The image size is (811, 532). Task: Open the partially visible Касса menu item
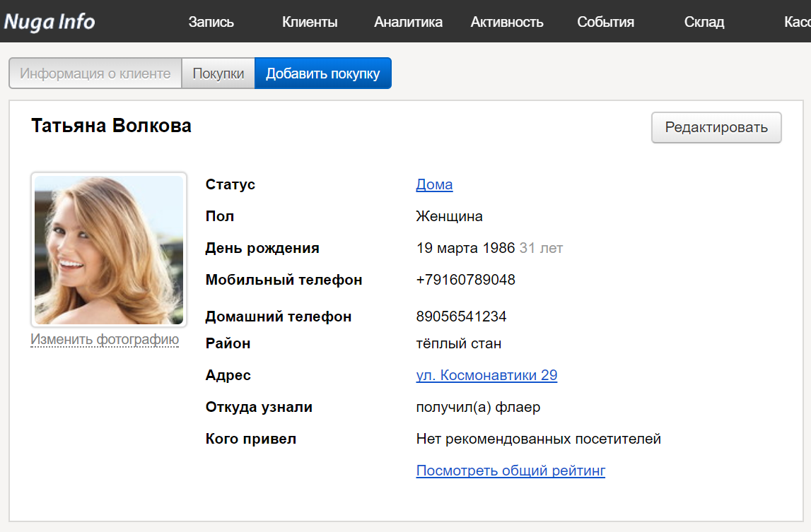[797, 22]
